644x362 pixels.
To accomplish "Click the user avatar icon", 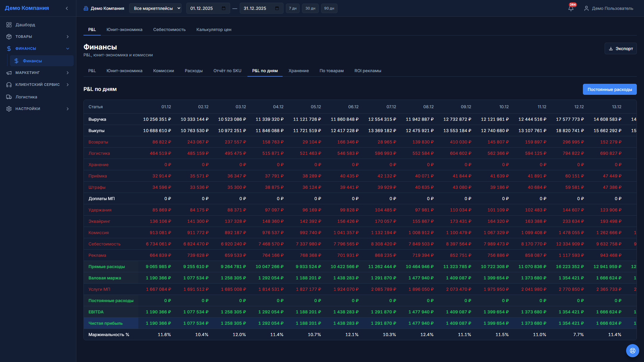I will pos(586,8).
